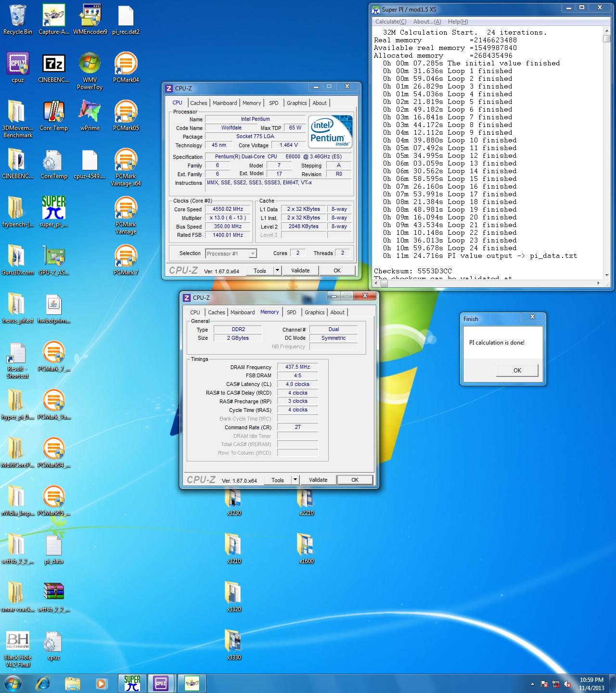Select CPU tab in lower CPU-Z window

[x=195, y=312]
